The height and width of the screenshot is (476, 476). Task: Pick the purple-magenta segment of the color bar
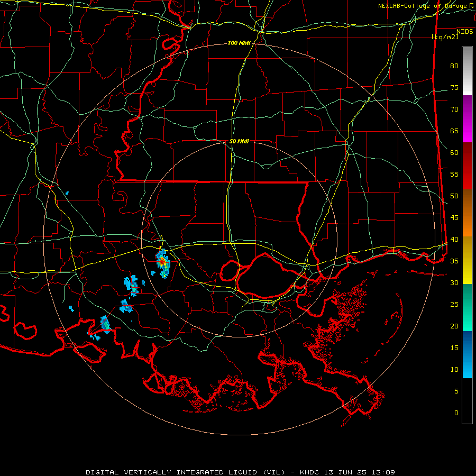point(467,118)
